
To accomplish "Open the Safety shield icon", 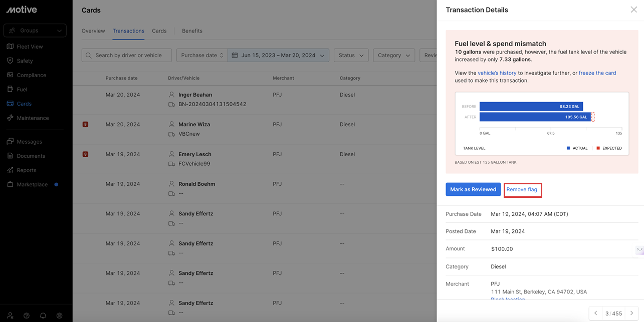I will (x=10, y=61).
